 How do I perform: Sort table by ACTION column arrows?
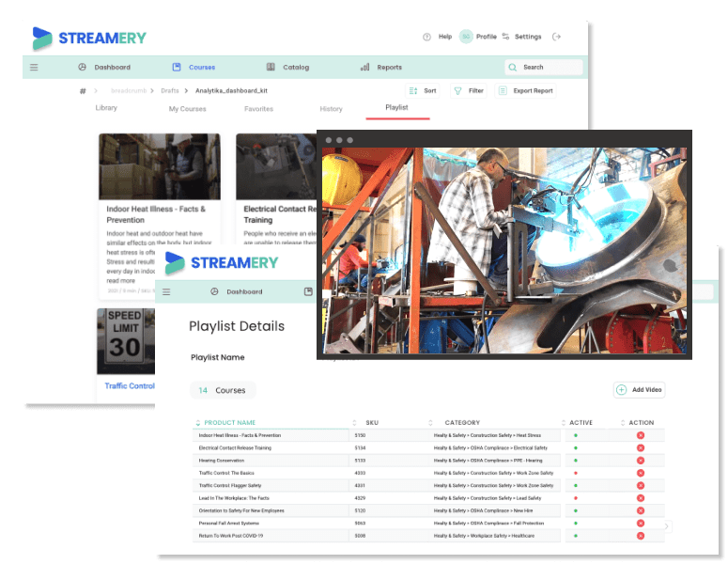623,423
